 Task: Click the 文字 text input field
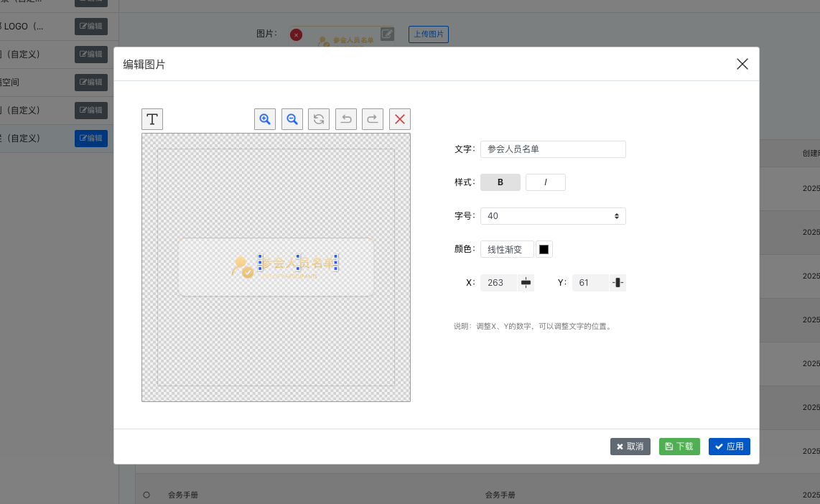[x=553, y=149]
